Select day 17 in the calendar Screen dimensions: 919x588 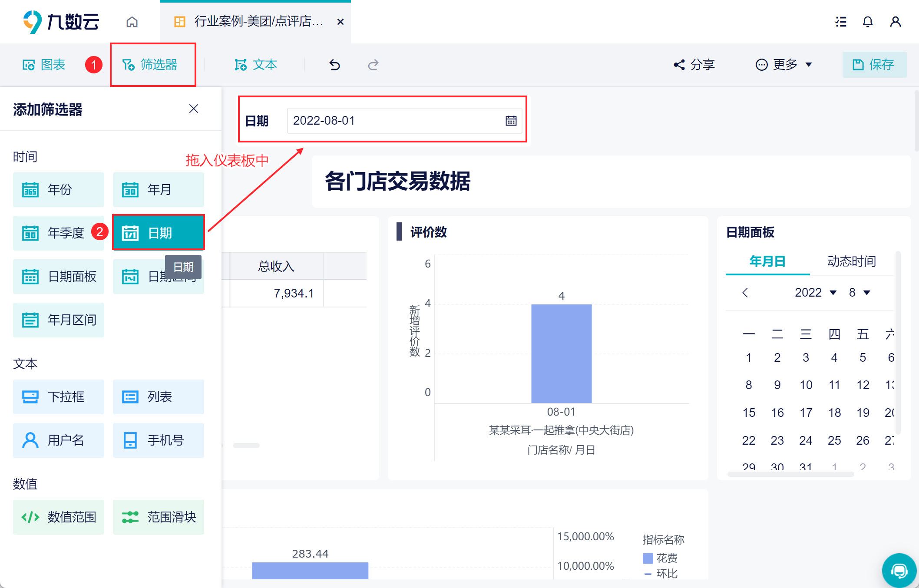click(806, 413)
